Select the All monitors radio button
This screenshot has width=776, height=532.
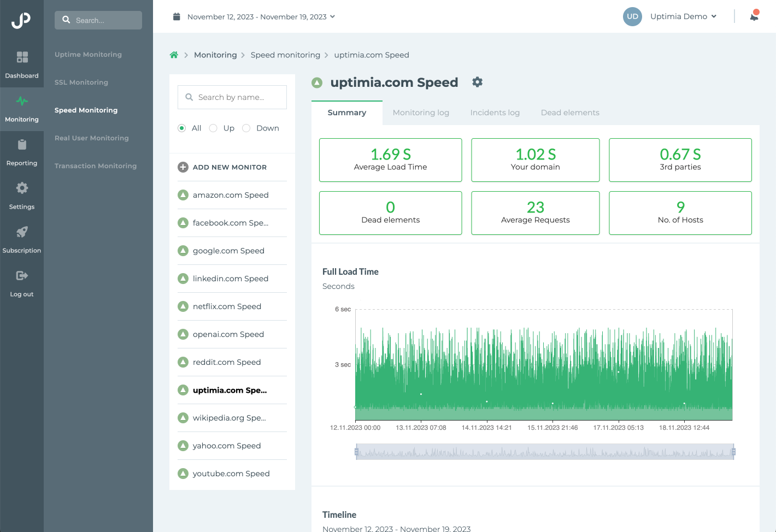181,128
